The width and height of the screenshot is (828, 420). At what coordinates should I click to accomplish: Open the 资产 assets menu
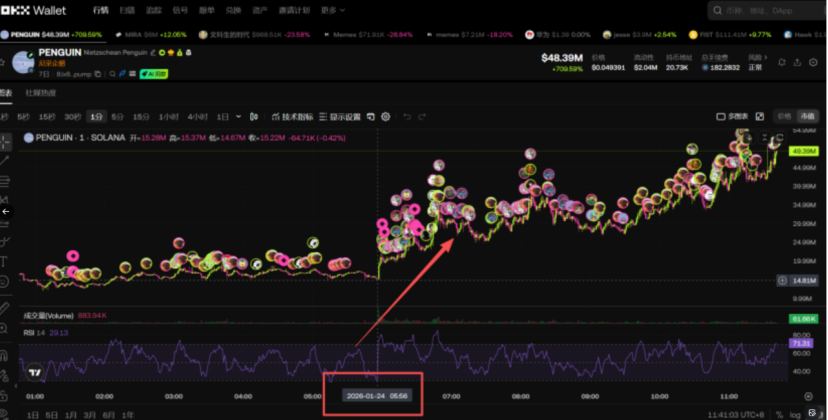pos(259,10)
